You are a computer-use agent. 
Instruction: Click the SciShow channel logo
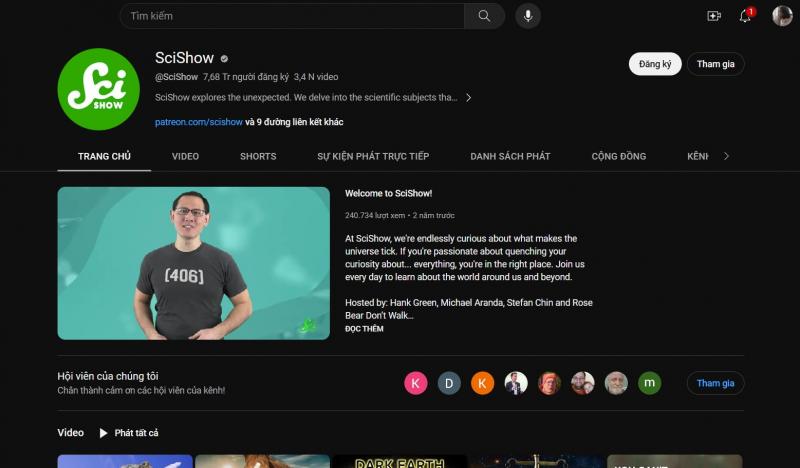[x=98, y=89]
